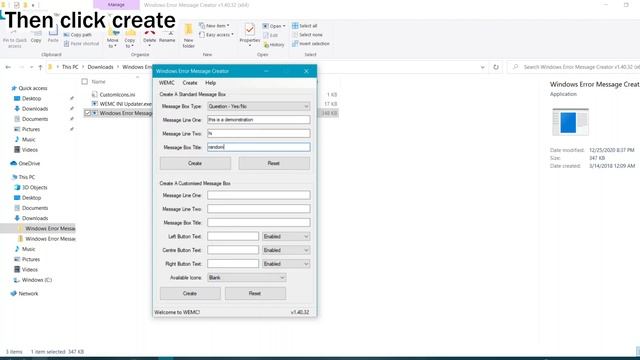Click Downloads in the address breadcrumb
The height and width of the screenshot is (360, 640).
click(x=100, y=67)
